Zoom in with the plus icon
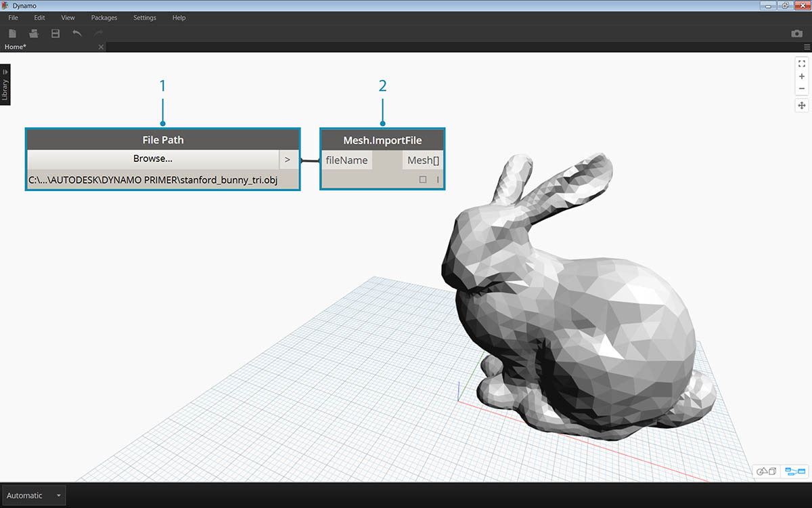The width and height of the screenshot is (812, 508). click(801, 76)
